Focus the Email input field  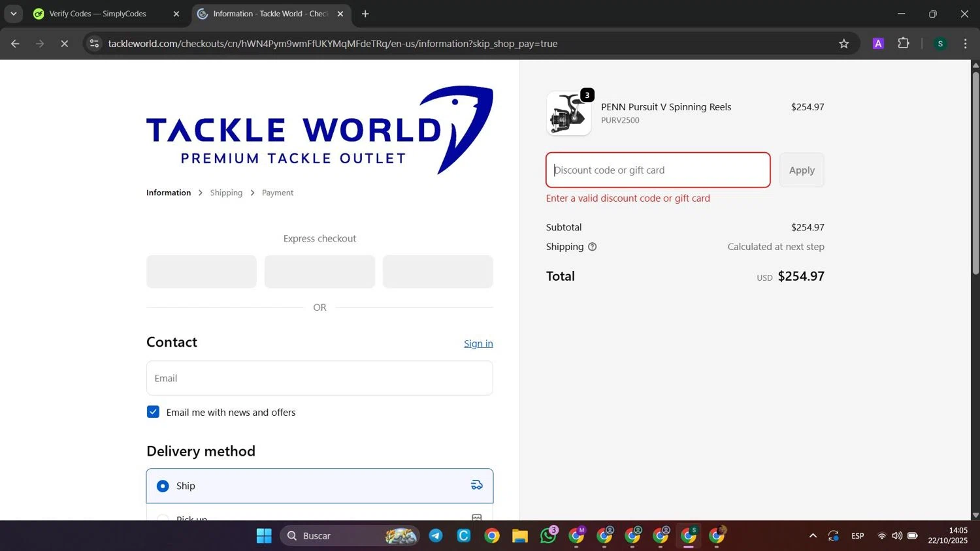319,378
